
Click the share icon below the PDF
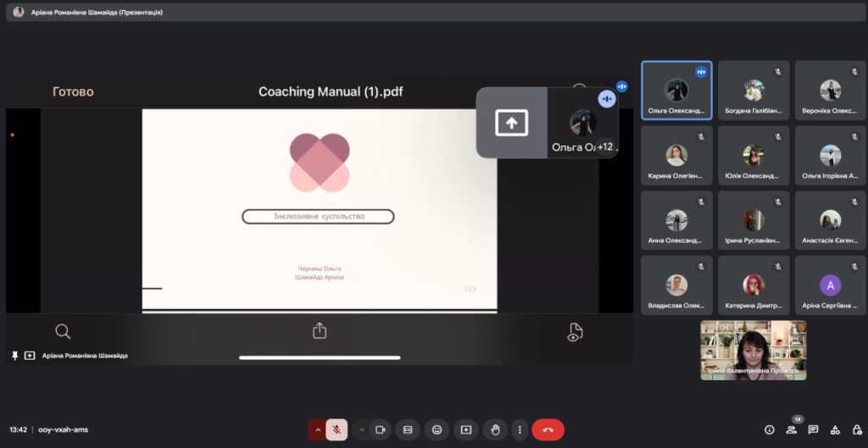[x=320, y=331]
